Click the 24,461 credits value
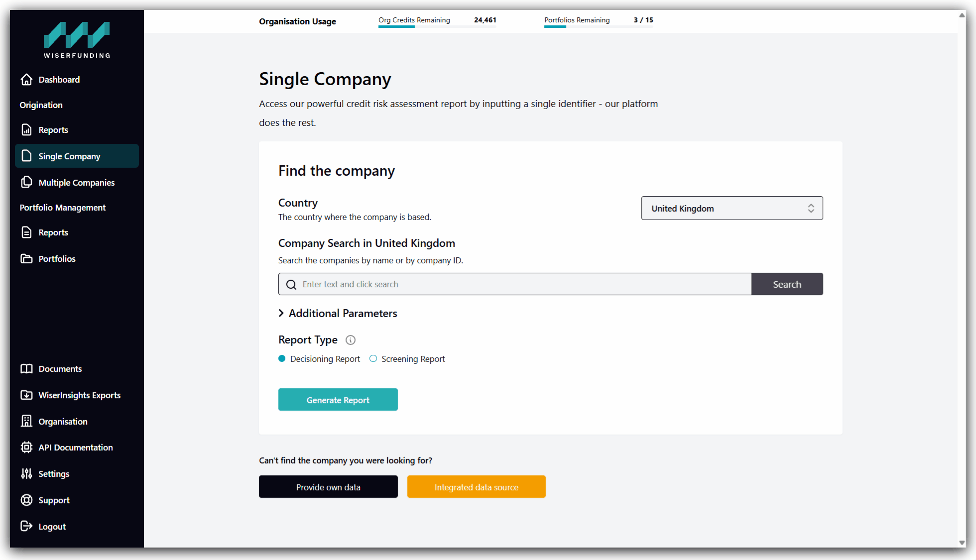 [x=485, y=20]
